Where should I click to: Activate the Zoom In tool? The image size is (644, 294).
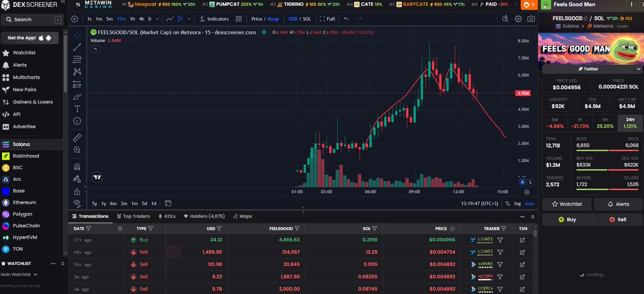tap(77, 150)
